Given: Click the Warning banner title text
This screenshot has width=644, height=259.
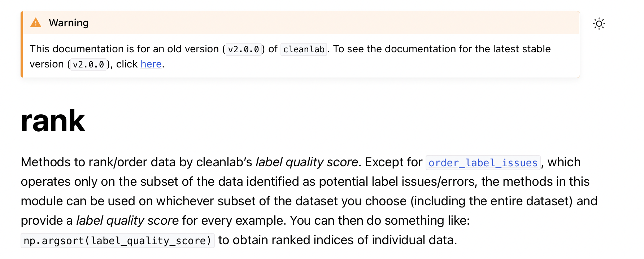Looking at the screenshot, I should click(x=69, y=22).
